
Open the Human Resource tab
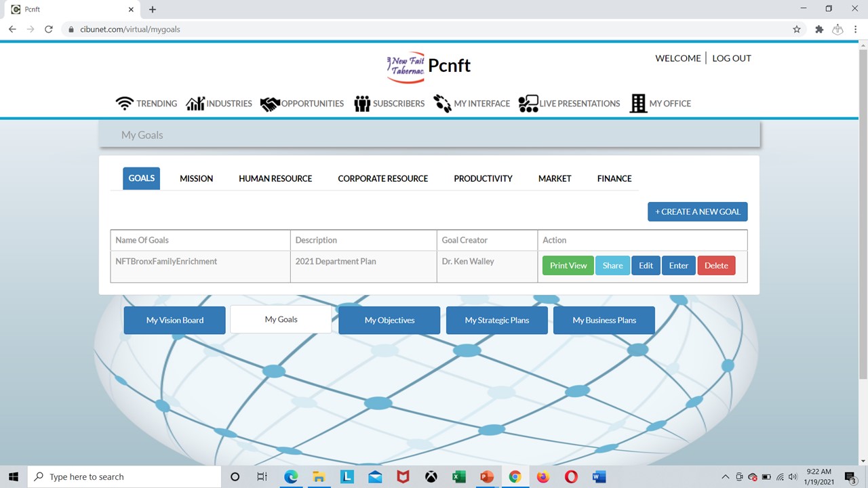point(275,178)
